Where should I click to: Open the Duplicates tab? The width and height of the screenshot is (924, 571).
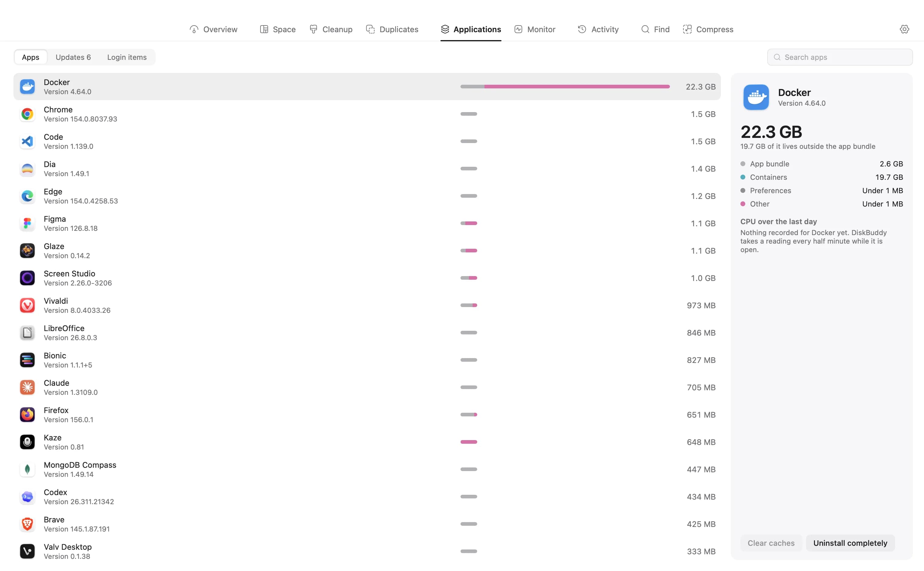(x=392, y=29)
